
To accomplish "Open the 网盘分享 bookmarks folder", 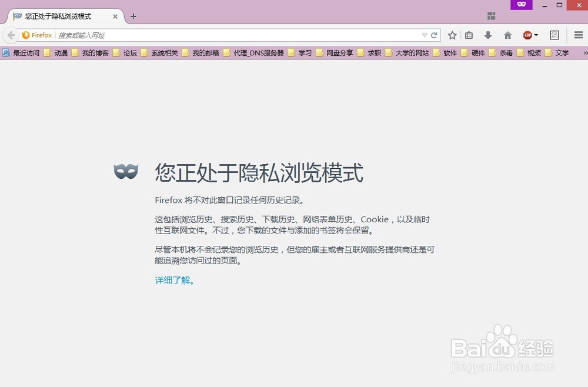I will coord(335,53).
